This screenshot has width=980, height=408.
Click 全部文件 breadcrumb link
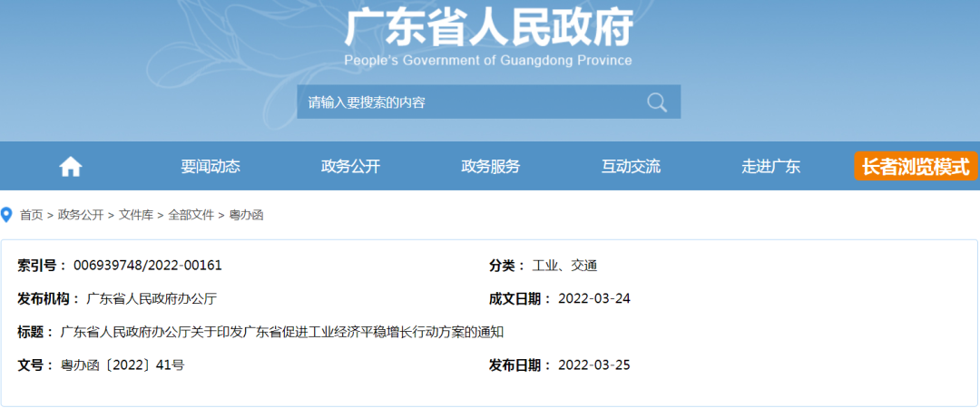coord(191,216)
